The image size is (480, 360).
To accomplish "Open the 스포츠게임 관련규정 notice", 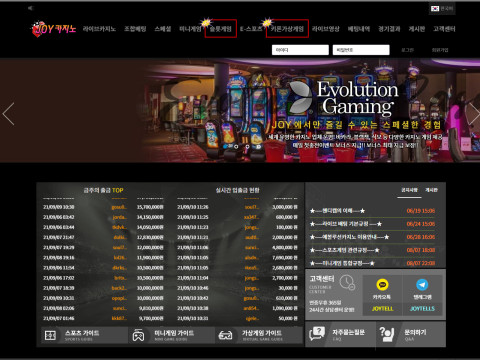I will click(x=344, y=250).
